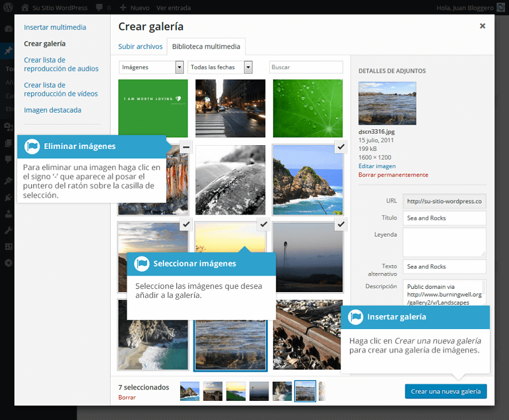509x420 pixels.
Task: Click the Buscar search field
Action: [x=306, y=67]
